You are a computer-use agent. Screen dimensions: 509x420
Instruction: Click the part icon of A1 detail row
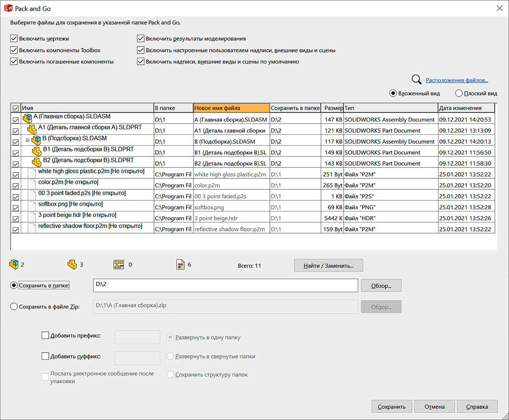[x=32, y=129]
